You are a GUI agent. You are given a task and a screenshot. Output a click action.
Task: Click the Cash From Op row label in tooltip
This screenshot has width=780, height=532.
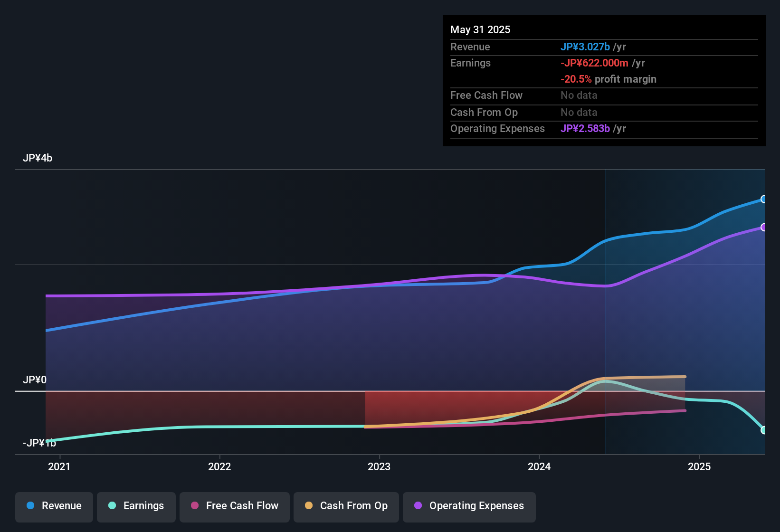pyautogui.click(x=484, y=112)
